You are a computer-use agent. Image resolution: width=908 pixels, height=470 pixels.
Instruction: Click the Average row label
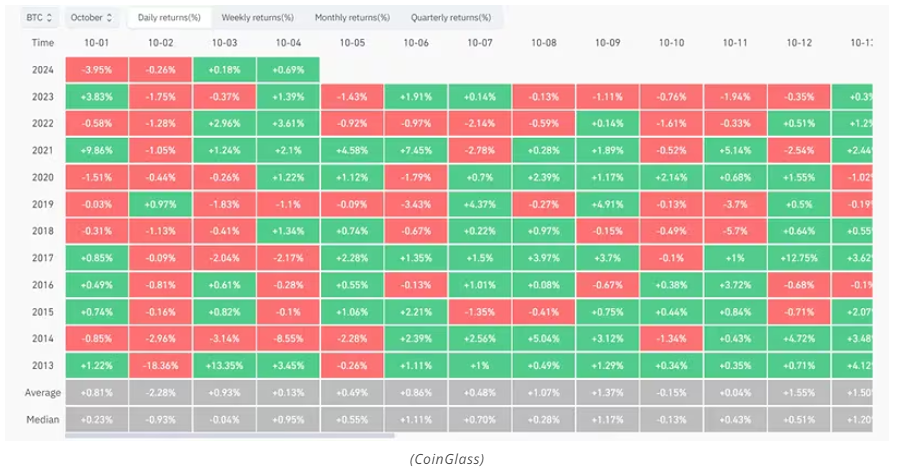(42, 393)
